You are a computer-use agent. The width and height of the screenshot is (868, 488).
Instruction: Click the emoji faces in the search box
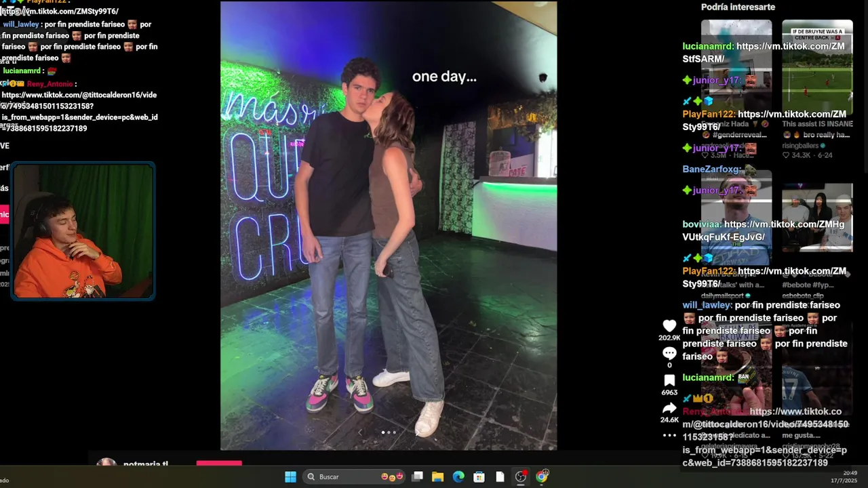pos(393,476)
